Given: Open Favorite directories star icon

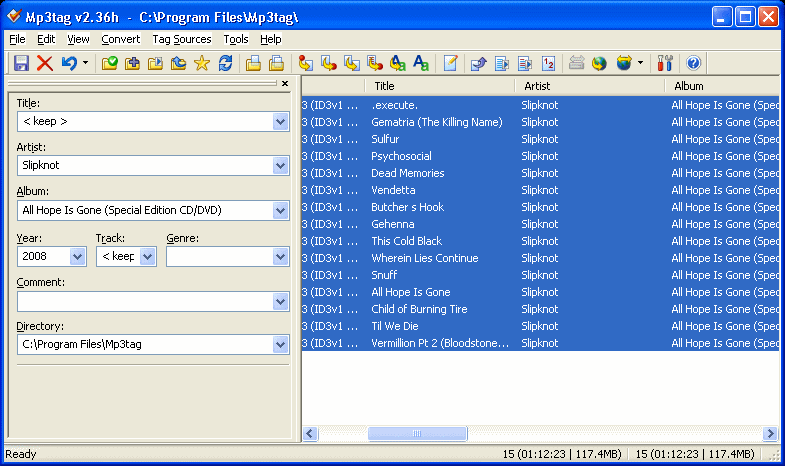Looking at the screenshot, I should click(x=202, y=63).
